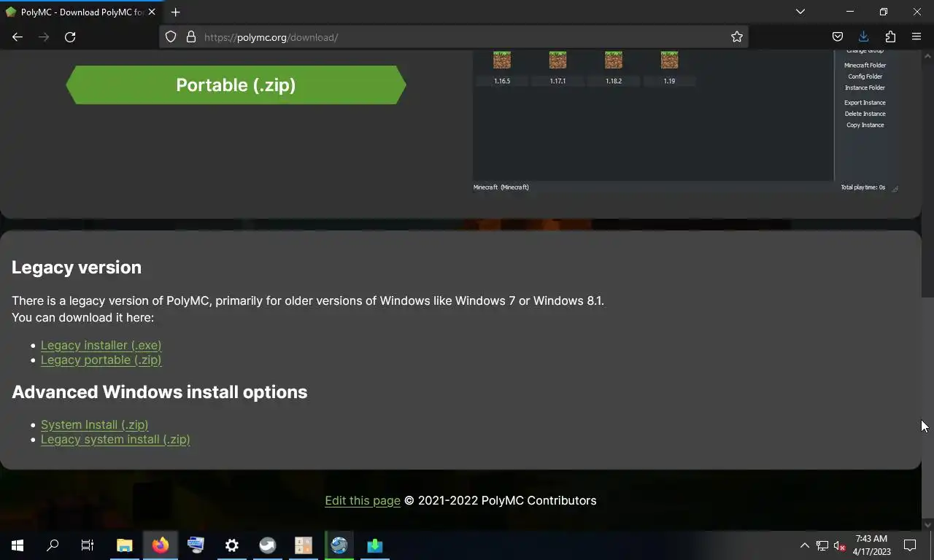
Task: Open a new browser tab
Action: (175, 12)
